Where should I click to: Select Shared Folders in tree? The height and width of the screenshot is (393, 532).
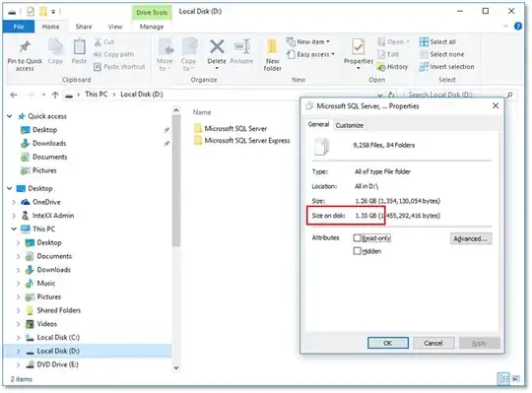[53, 310]
